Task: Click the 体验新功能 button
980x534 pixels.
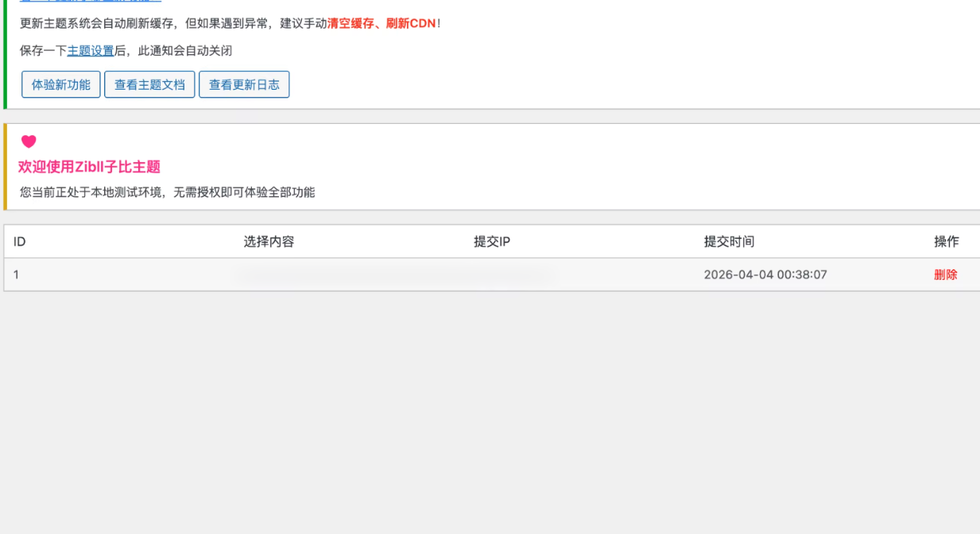Action: [61, 84]
